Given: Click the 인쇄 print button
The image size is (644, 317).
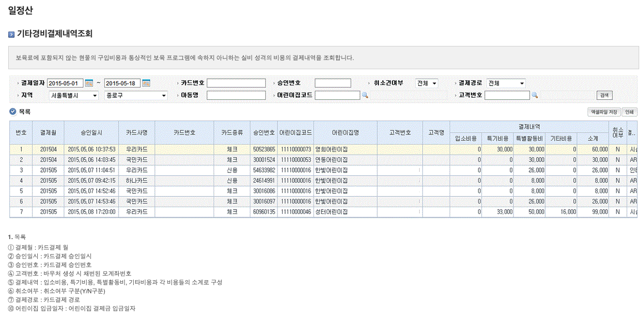Looking at the screenshot, I should pos(629,112).
